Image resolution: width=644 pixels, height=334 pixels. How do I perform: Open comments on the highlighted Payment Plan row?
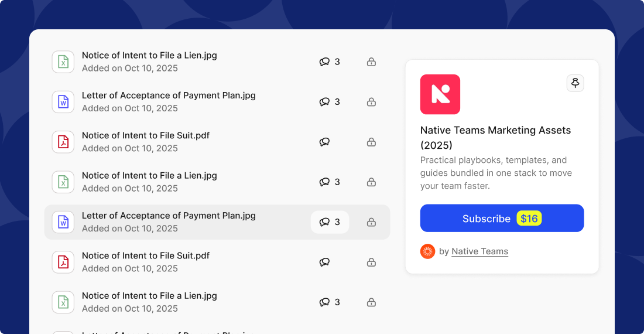click(x=330, y=222)
